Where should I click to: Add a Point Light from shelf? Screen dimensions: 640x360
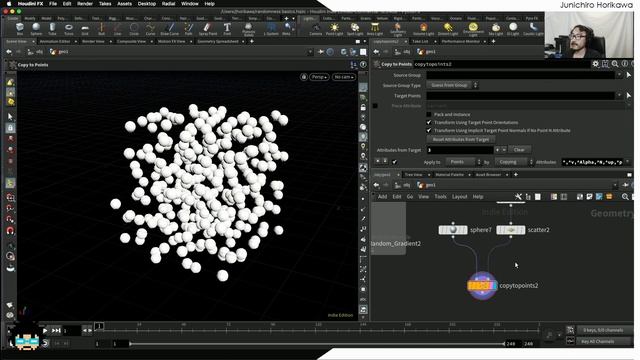coord(334,29)
